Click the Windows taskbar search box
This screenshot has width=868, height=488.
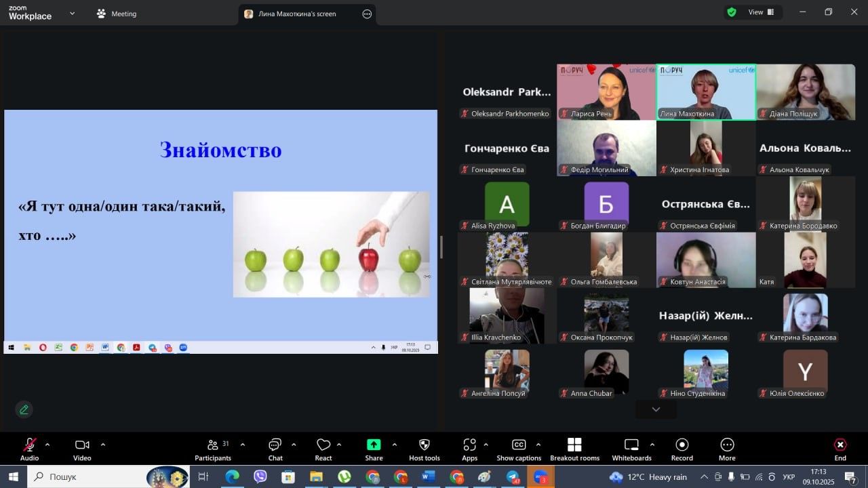click(x=87, y=477)
